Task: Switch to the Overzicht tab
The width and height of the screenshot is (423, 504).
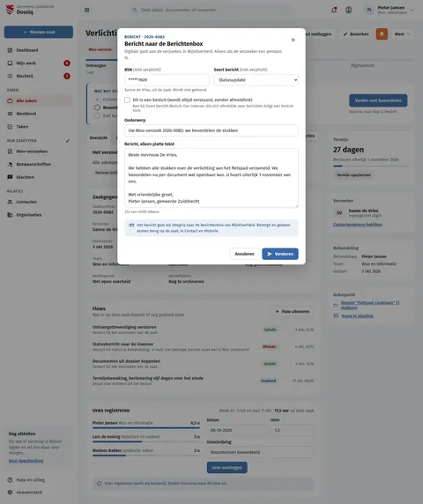Action: pyautogui.click(x=99, y=137)
